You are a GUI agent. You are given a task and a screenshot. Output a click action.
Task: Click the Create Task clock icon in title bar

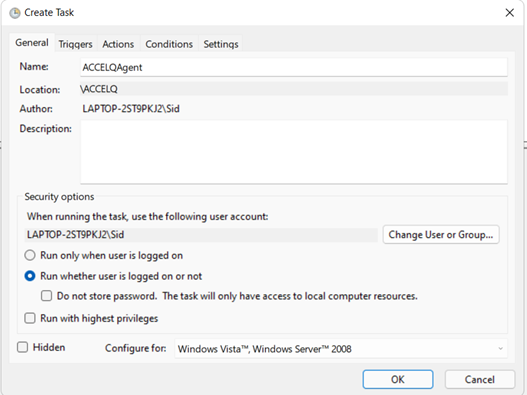point(14,13)
